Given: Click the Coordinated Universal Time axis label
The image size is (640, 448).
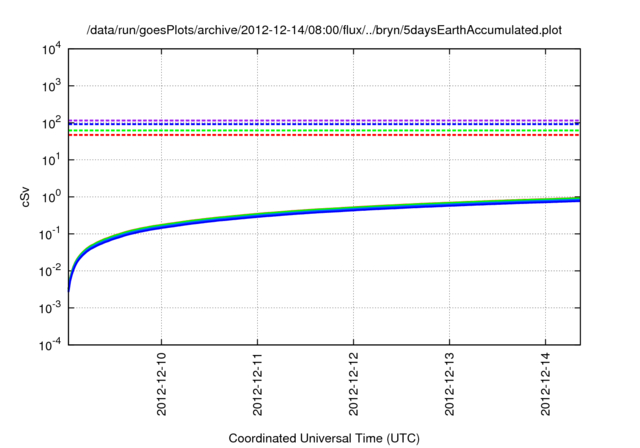Looking at the screenshot, I should [324, 438].
